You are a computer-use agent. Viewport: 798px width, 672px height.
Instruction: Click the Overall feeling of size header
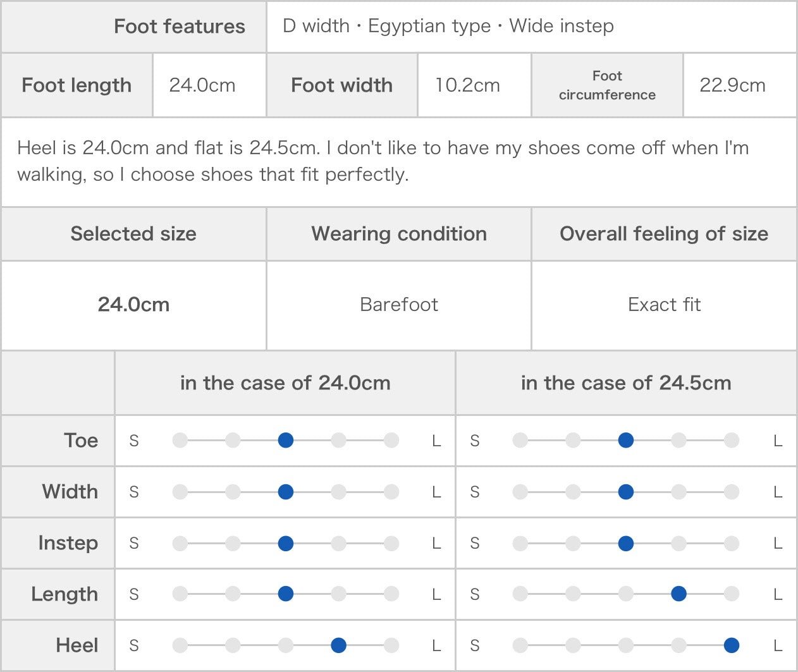[x=664, y=234]
